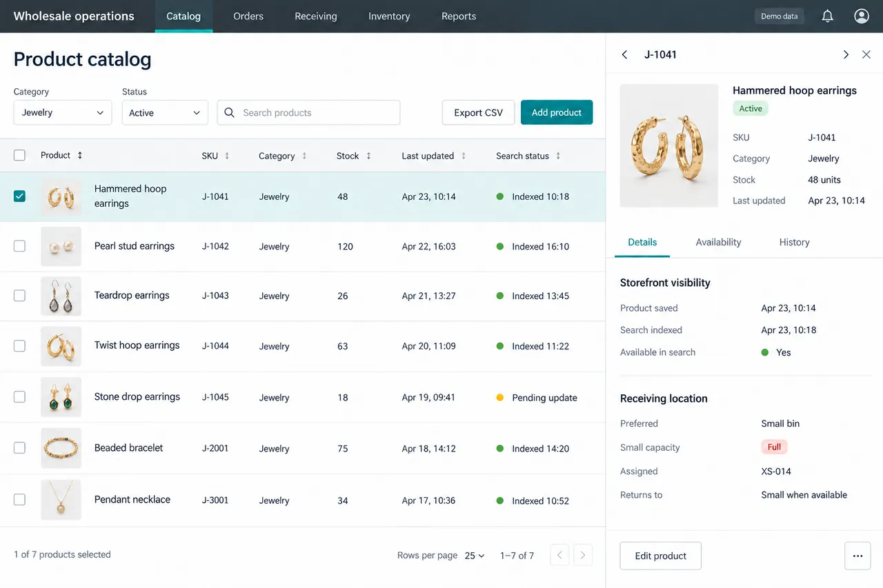This screenshot has width=883, height=588.
Task: Toggle the select-all products checkbox
Action: click(x=19, y=156)
